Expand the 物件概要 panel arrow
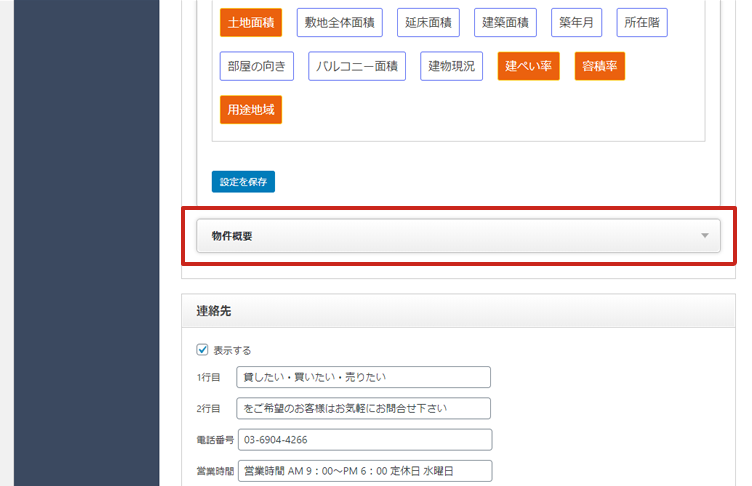Image resolution: width=752 pixels, height=486 pixels. [704, 236]
